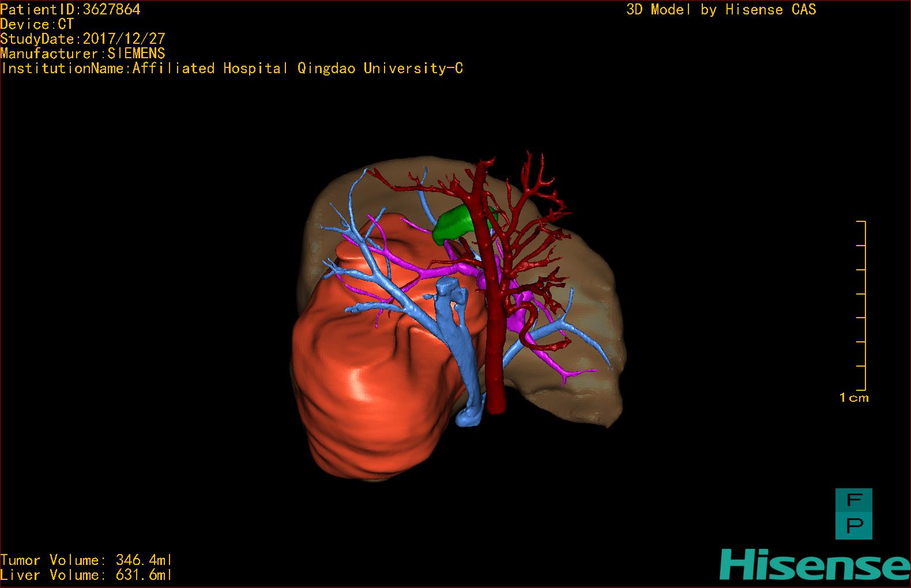Click the Manufacturer:SIEMENS label
911x588 pixels.
(82, 54)
